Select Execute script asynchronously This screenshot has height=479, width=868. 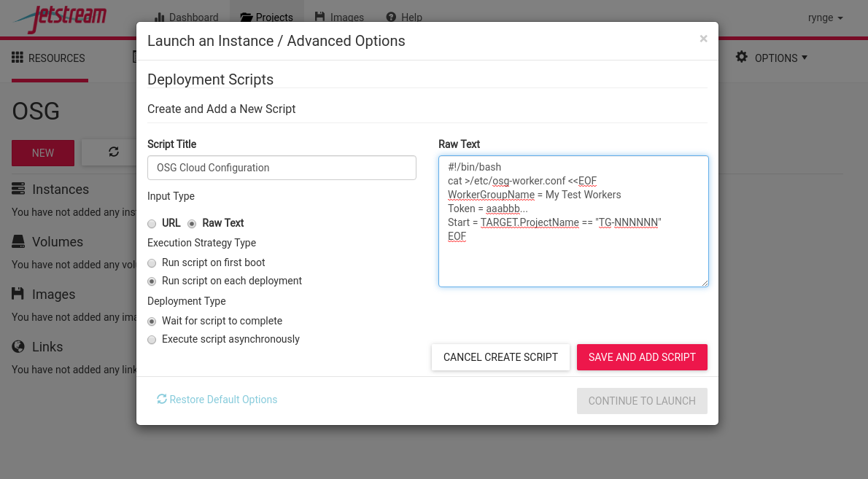click(152, 340)
